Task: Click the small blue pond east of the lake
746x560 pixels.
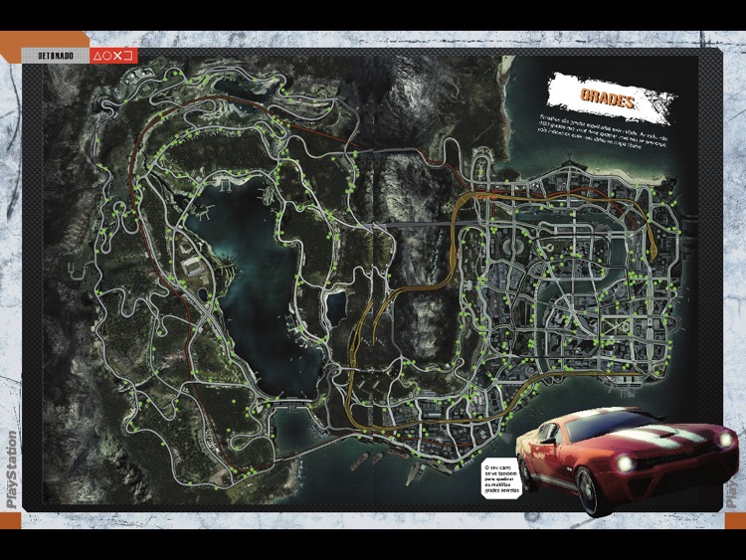Action: 337,307
